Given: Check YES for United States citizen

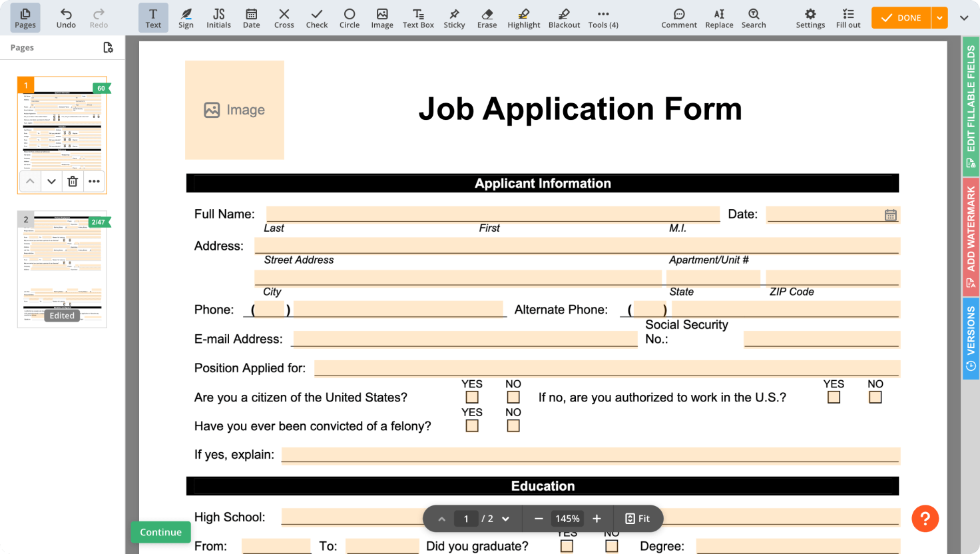Looking at the screenshot, I should [472, 396].
